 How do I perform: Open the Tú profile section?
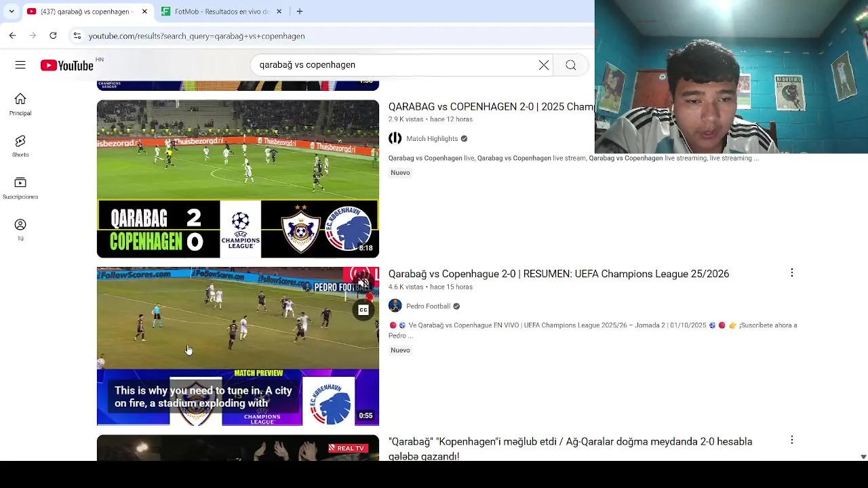20,230
